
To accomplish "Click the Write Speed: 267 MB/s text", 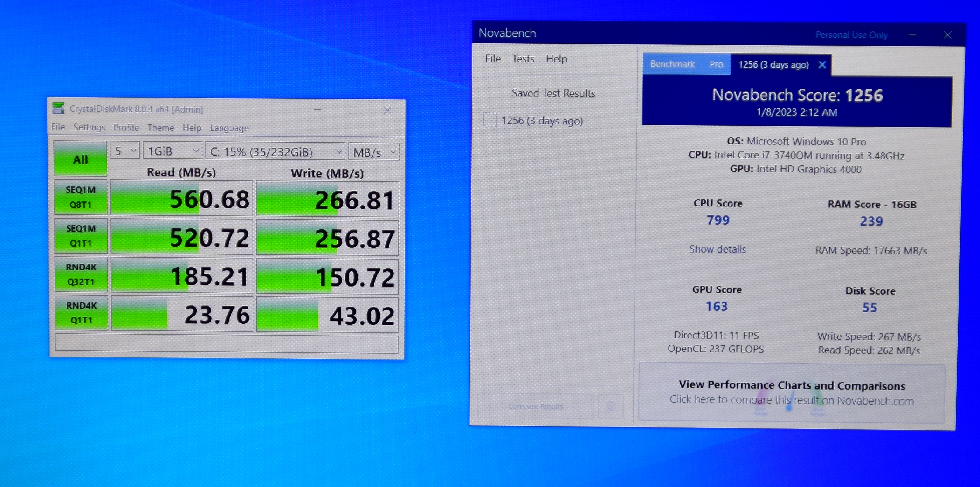I will pos(869,336).
